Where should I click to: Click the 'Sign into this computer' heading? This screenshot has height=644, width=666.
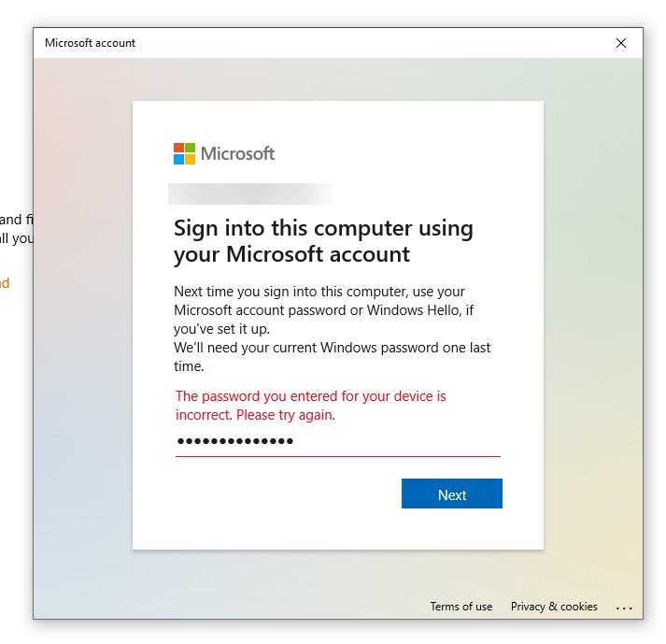point(323,241)
